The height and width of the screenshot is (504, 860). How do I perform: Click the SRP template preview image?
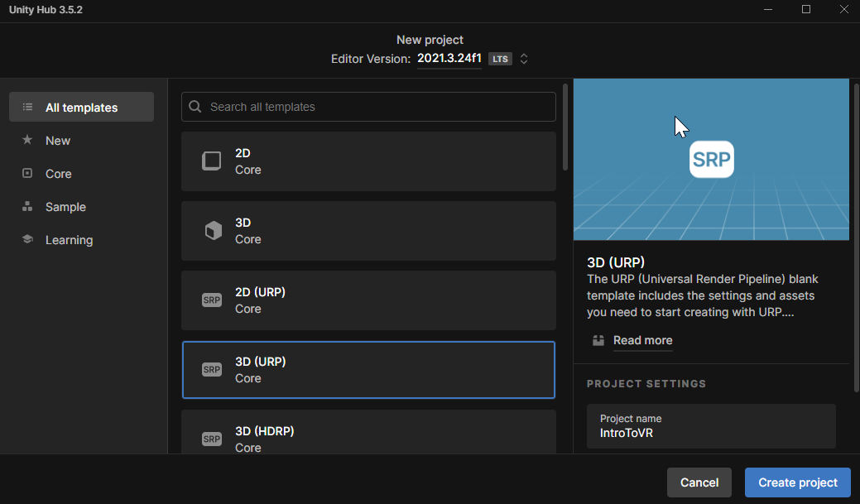pos(711,158)
